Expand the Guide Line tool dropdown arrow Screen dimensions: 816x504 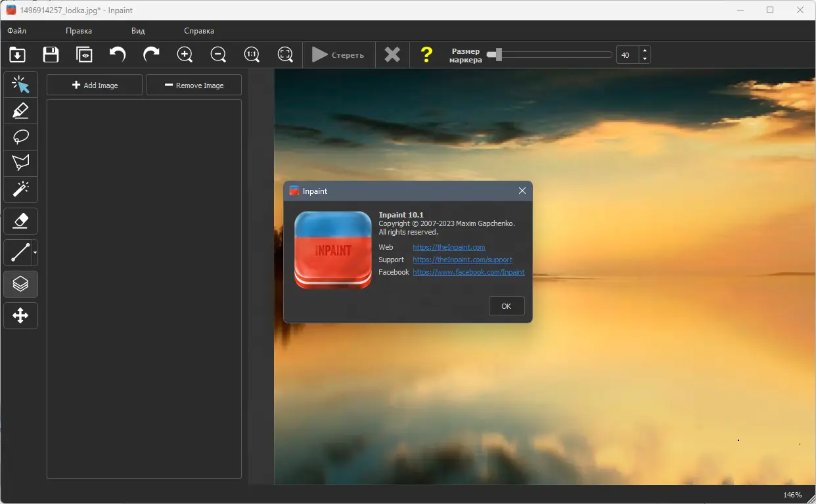point(35,252)
